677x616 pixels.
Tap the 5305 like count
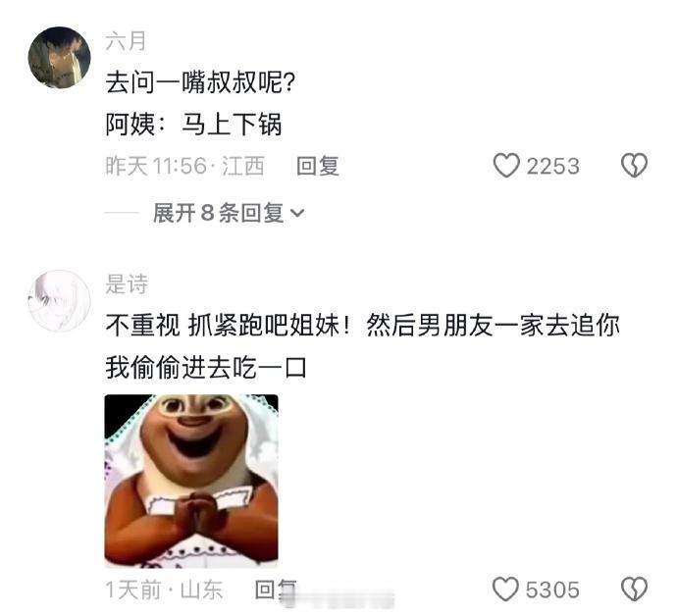point(552,590)
